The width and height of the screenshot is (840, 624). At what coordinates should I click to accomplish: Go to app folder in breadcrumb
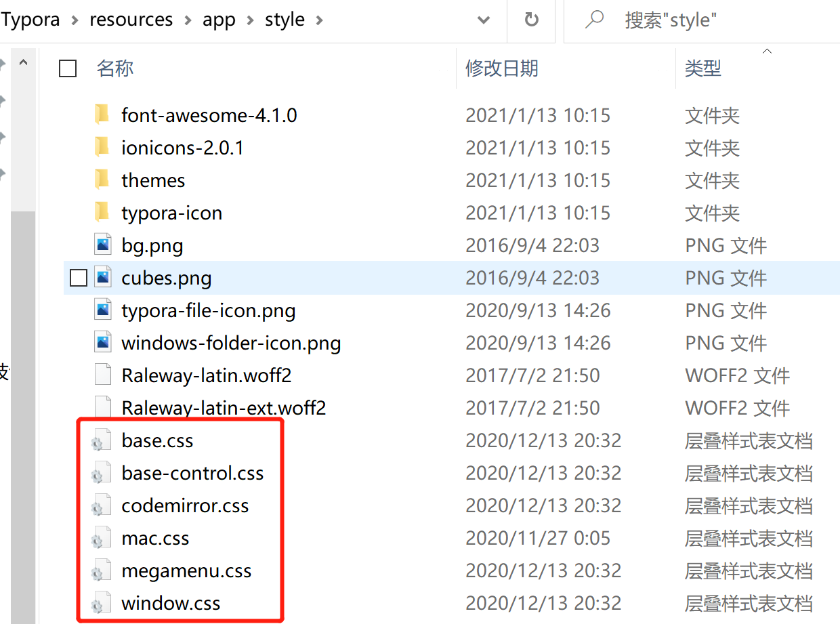219,20
